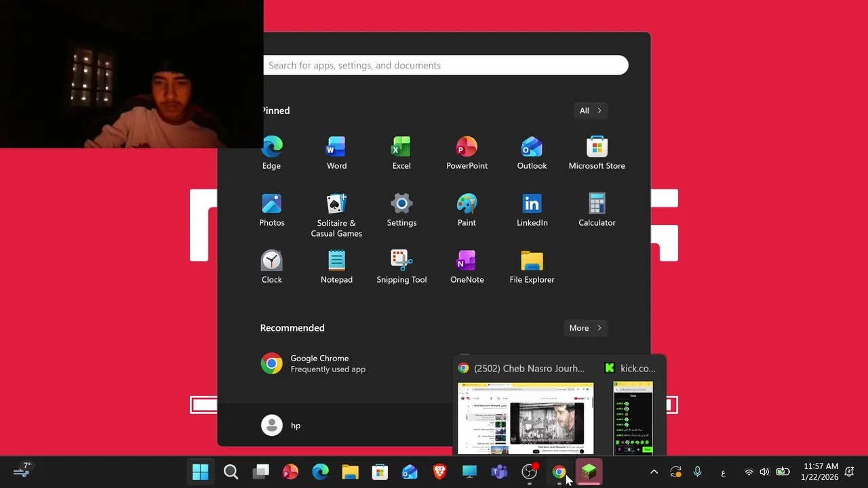Open the notification bell in tray
Viewport: 868px width, 488px height.
point(850,472)
